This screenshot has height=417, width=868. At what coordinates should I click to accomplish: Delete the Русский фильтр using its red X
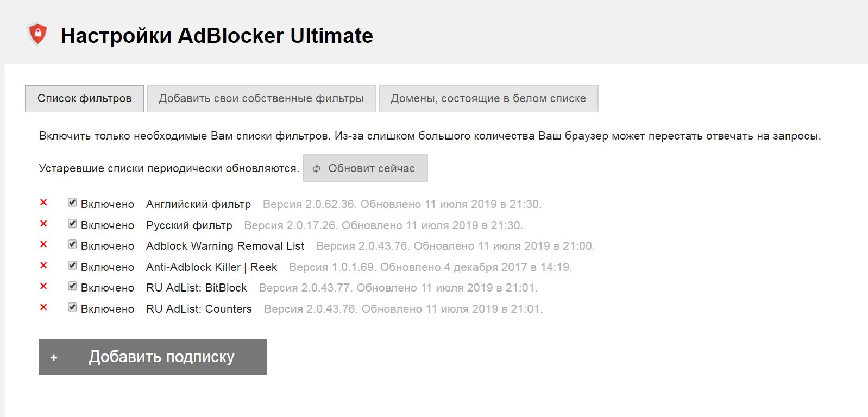pyautogui.click(x=43, y=224)
